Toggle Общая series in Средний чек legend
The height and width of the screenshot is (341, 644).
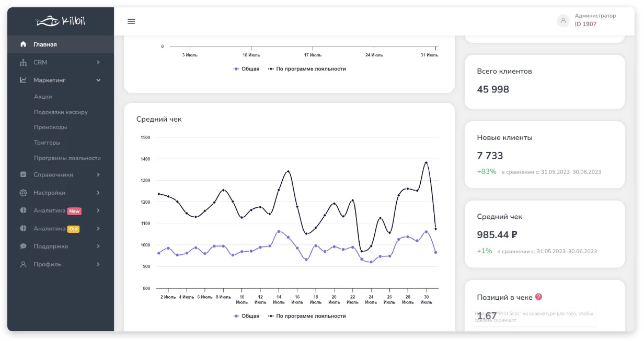246,316
